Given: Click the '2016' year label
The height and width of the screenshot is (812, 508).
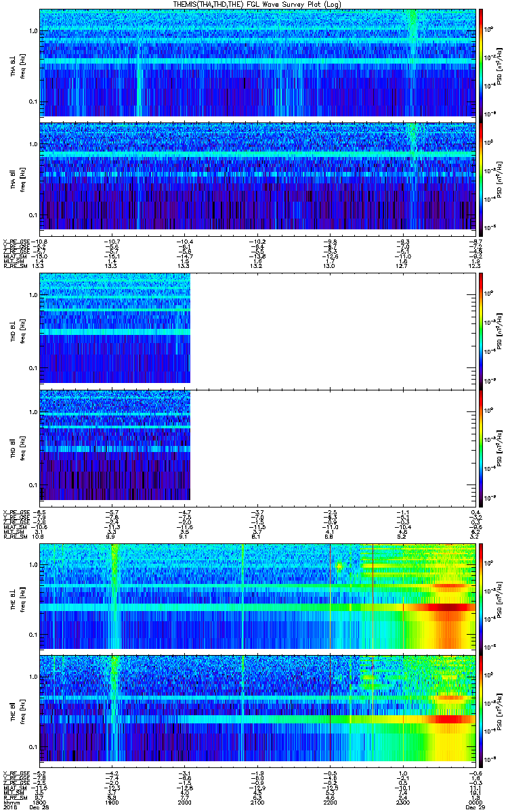Looking at the screenshot, I should pyautogui.click(x=9, y=807).
